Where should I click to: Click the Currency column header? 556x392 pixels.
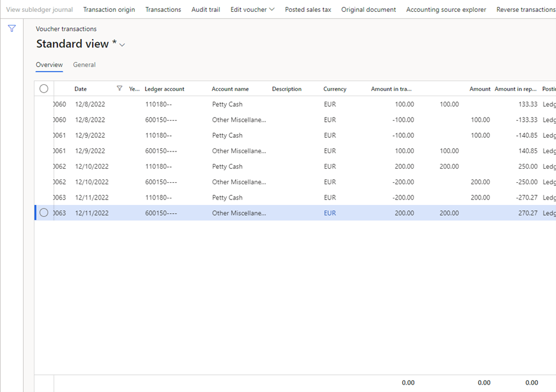tap(335, 89)
